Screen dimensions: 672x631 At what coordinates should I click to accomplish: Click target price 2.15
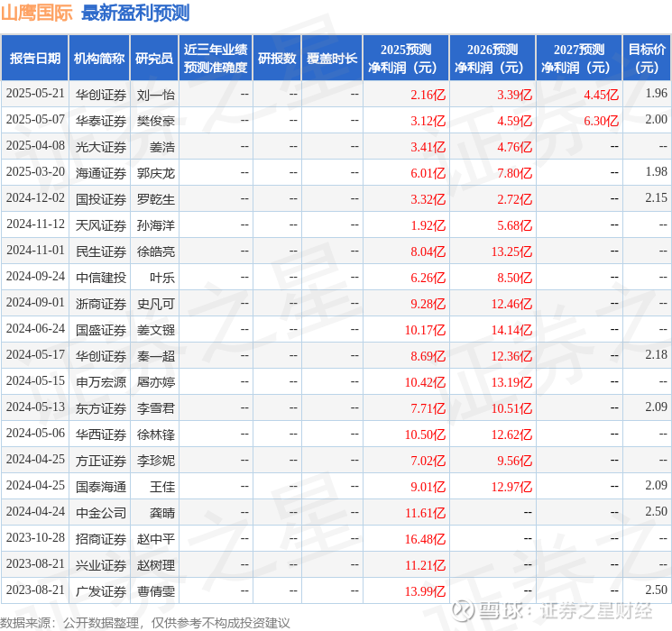pyautogui.click(x=656, y=198)
